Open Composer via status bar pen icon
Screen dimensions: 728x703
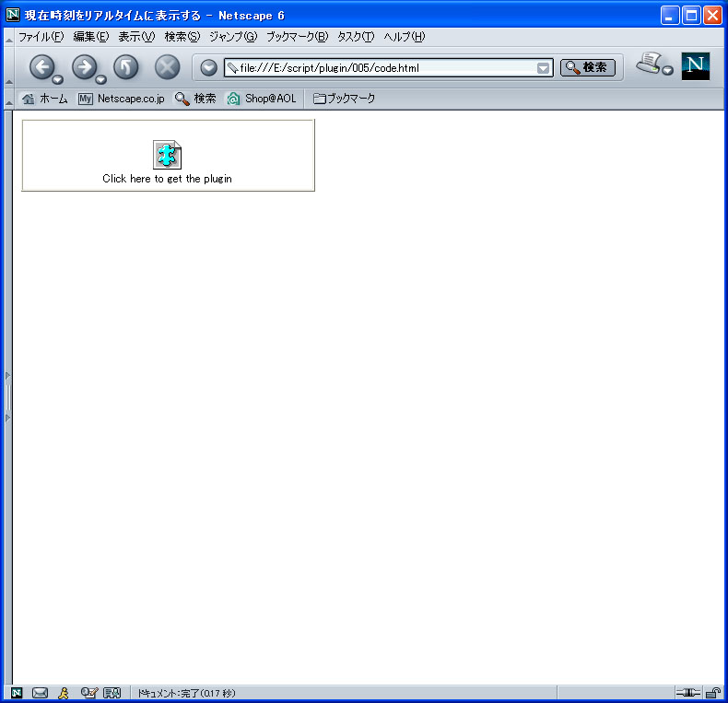coord(88,693)
